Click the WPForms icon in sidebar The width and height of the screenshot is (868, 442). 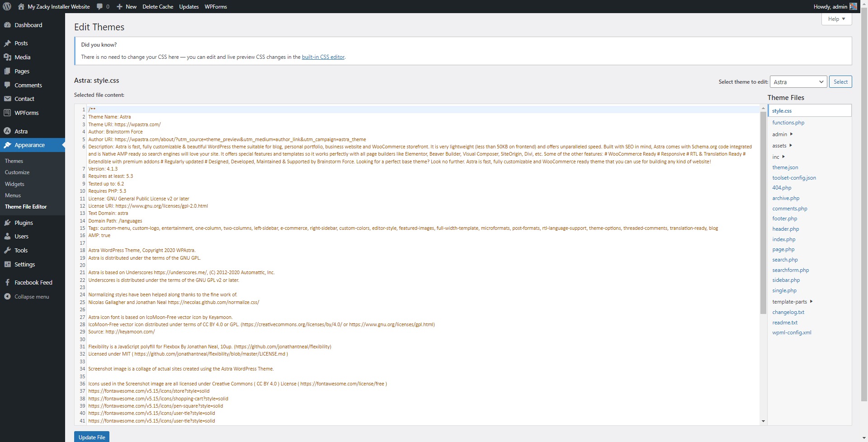7,113
